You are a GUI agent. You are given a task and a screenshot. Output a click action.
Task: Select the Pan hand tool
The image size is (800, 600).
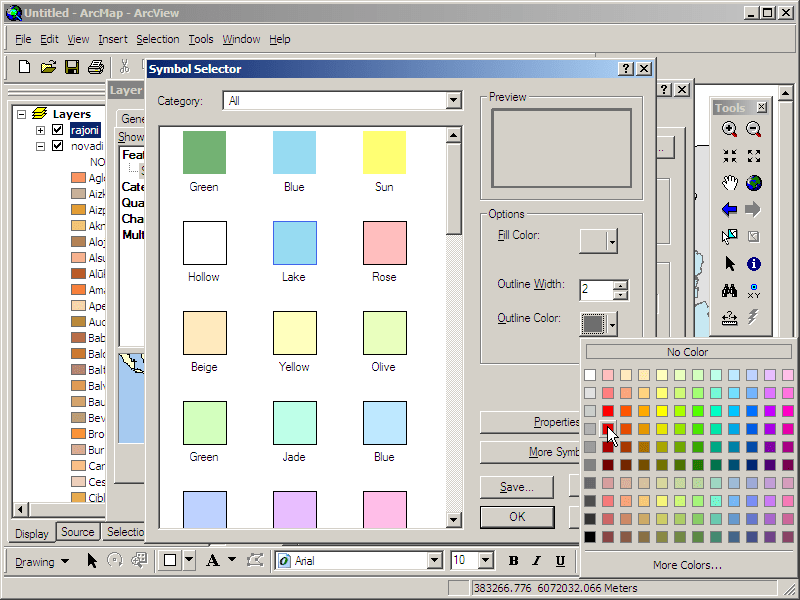pyautogui.click(x=730, y=183)
